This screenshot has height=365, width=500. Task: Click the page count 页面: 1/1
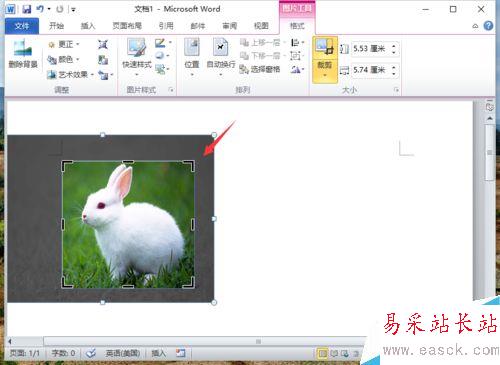pos(24,353)
